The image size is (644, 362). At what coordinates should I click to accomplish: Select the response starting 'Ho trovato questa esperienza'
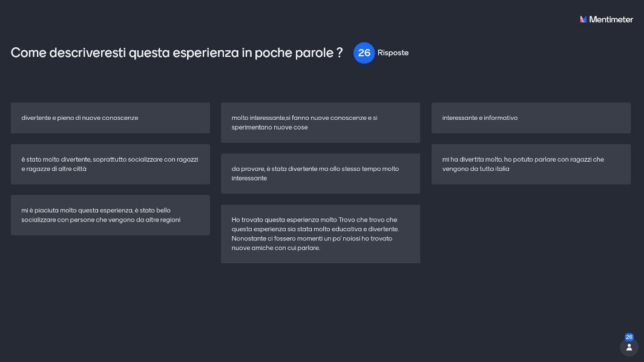(320, 234)
